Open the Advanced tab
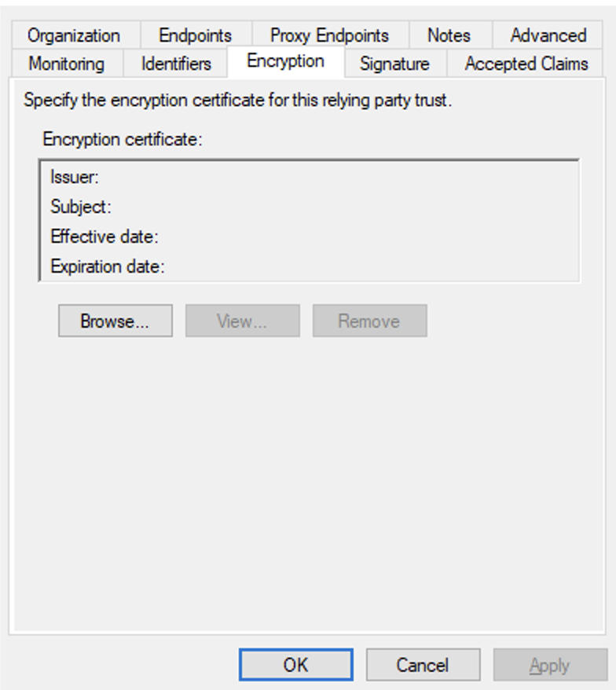 [548, 35]
